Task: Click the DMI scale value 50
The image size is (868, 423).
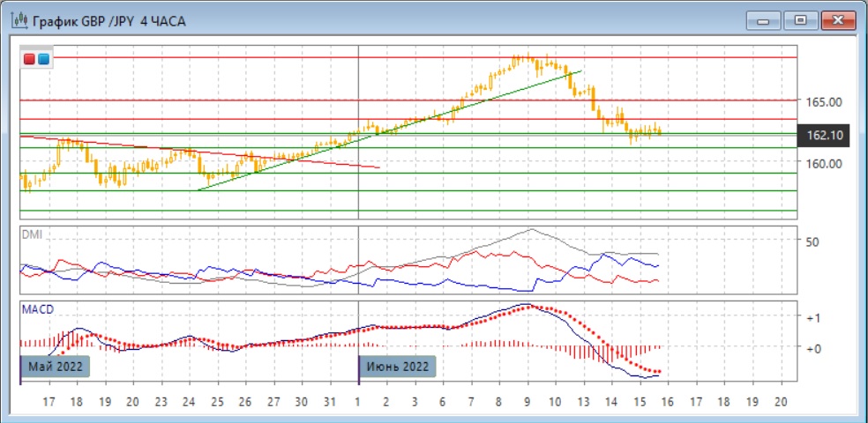Action: pos(812,241)
